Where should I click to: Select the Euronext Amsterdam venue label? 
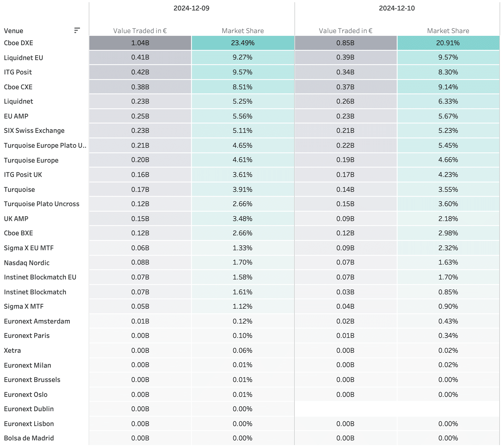[37, 321]
